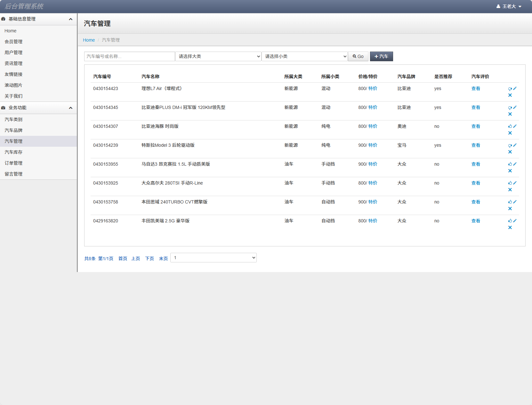The image size is (532, 405).
Task: Click the 汽车编号或名称 search field
Action: 129,56
